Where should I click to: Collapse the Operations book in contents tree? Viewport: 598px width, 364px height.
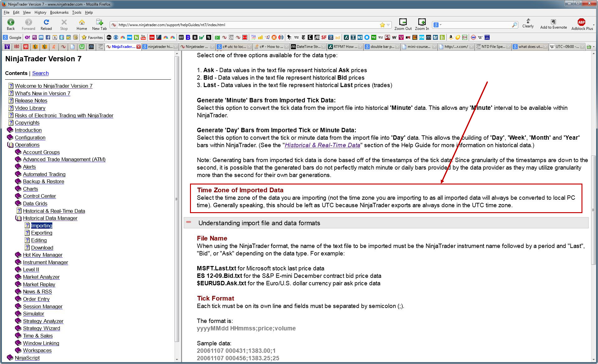10,145
